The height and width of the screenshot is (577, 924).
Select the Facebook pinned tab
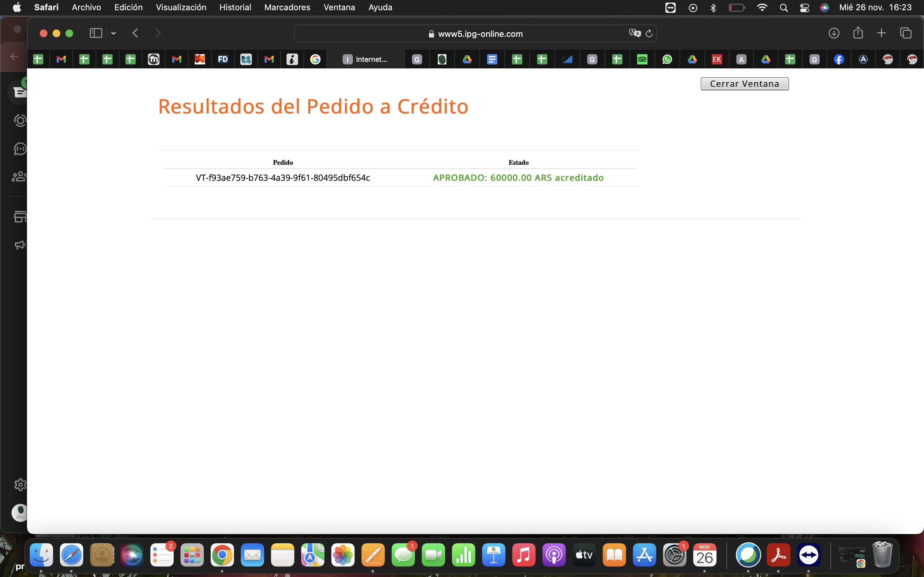pos(838,59)
